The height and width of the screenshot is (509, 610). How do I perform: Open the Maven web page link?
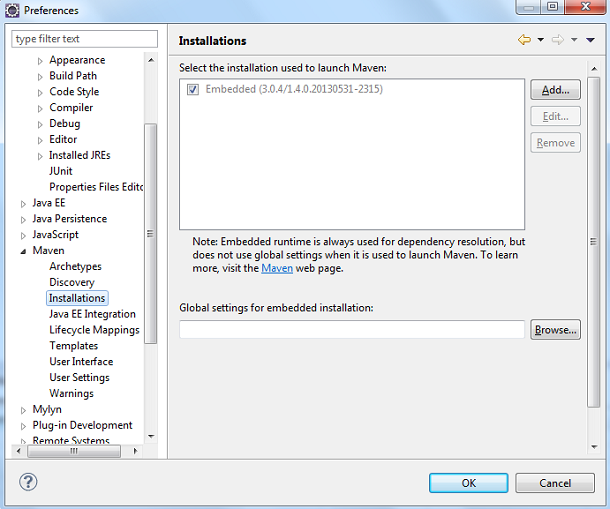pos(277,269)
